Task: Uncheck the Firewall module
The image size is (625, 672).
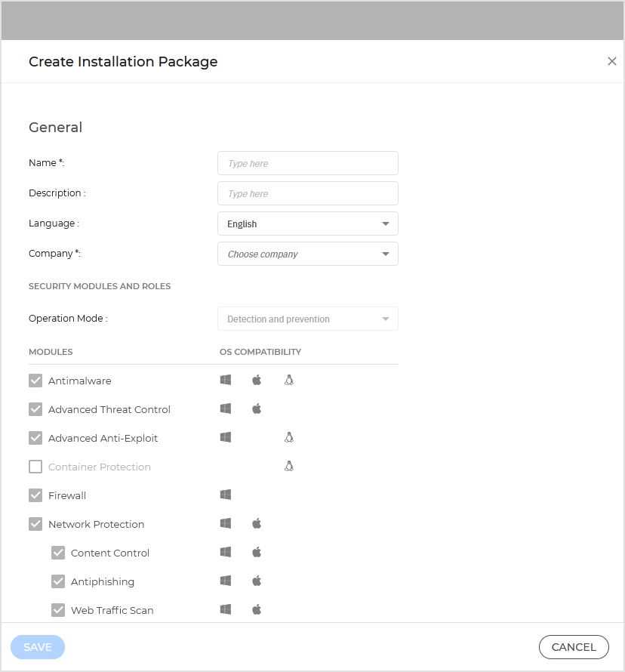Action: coord(35,495)
